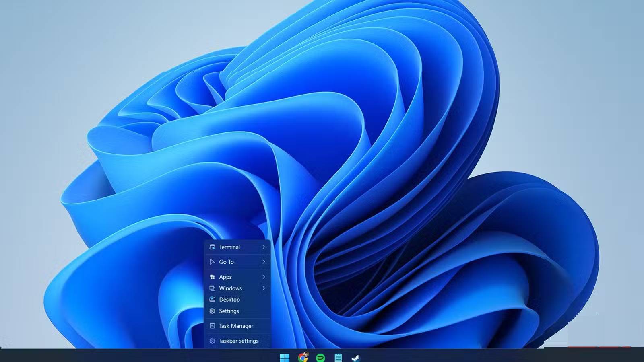Select the Windows entry in the menu
Viewport: 644px width, 362px height.
point(230,288)
